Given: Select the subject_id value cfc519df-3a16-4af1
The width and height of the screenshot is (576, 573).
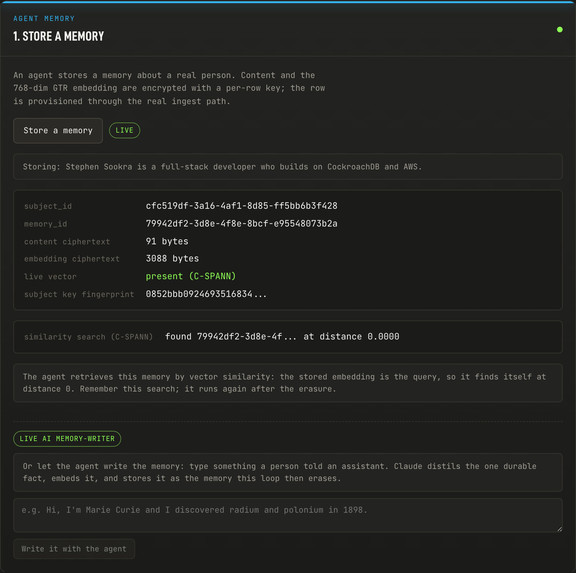Looking at the screenshot, I should [241, 206].
